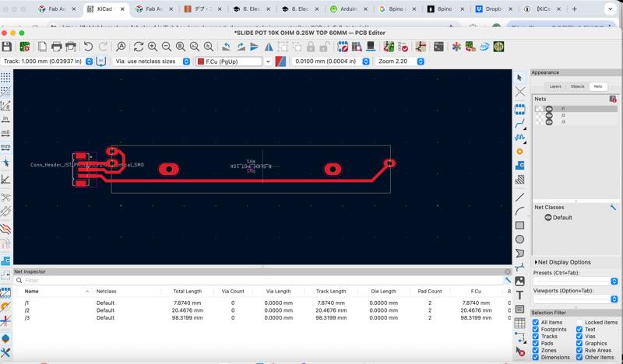Mirror selection with the flip icon
The width and height of the screenshot is (623, 364).
point(269,47)
